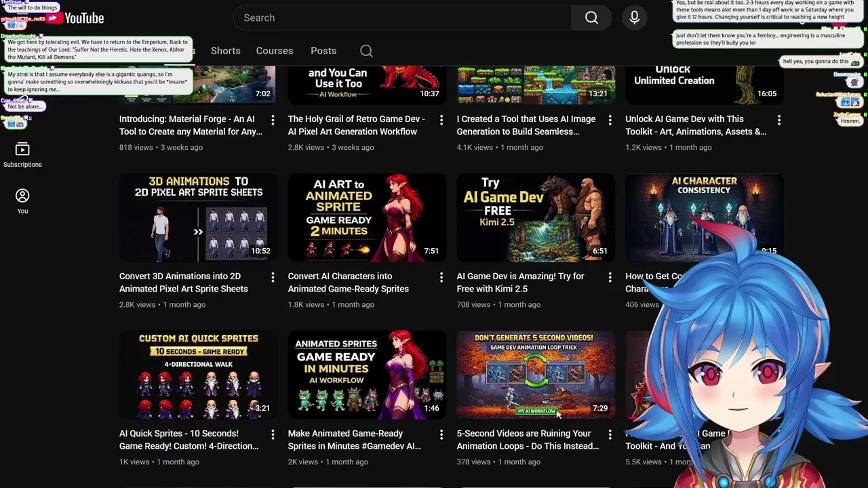Viewport: 868px width, 488px height.
Task: Play Animated Sprites Game Ready In Minutes thumbnail
Action: pyautogui.click(x=367, y=375)
